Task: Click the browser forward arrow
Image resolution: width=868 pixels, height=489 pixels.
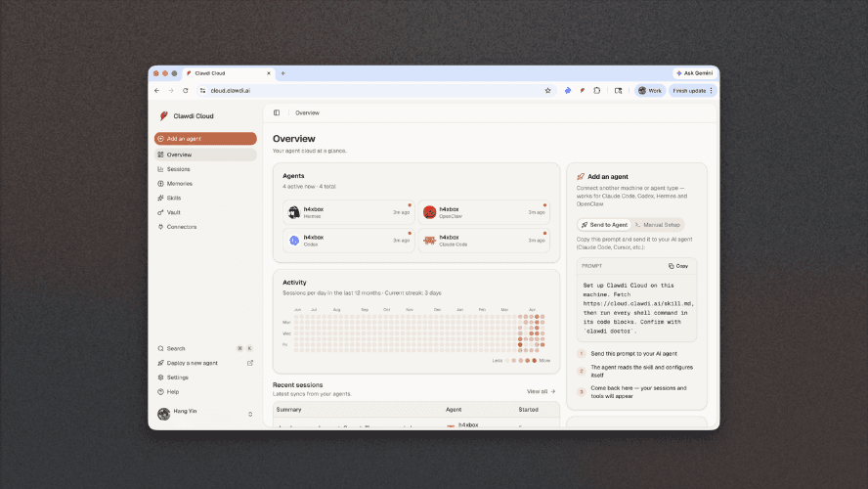Action: tap(171, 90)
